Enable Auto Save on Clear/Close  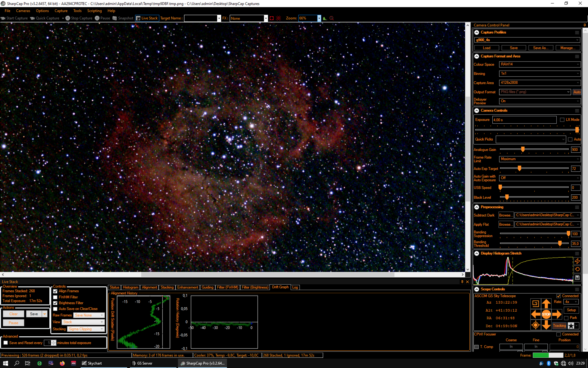(x=55, y=309)
